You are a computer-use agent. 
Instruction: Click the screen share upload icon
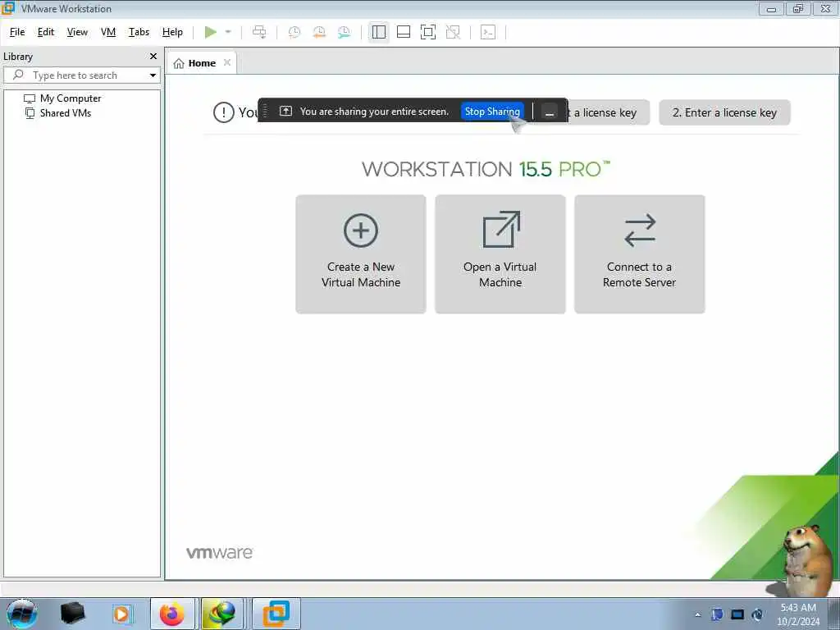point(286,111)
